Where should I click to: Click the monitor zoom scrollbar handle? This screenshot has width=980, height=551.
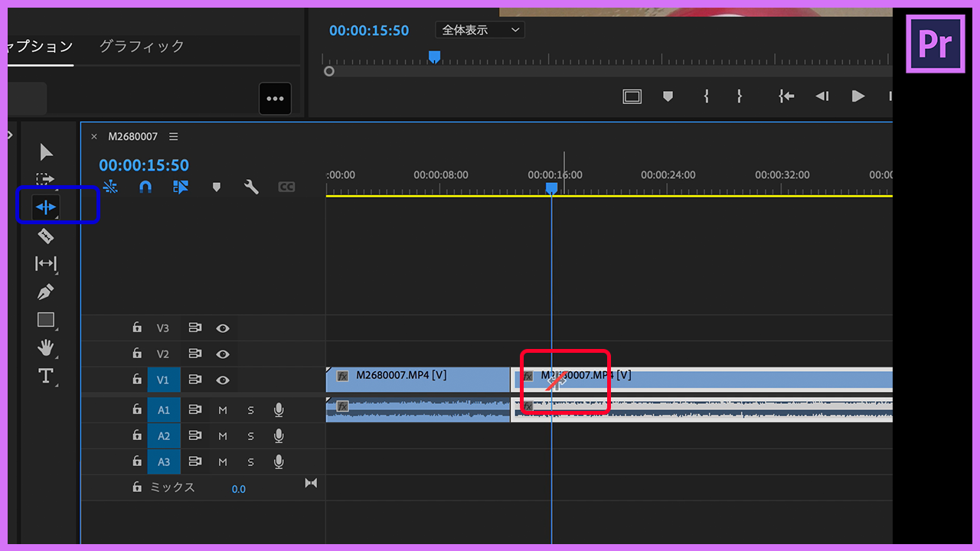[x=329, y=71]
